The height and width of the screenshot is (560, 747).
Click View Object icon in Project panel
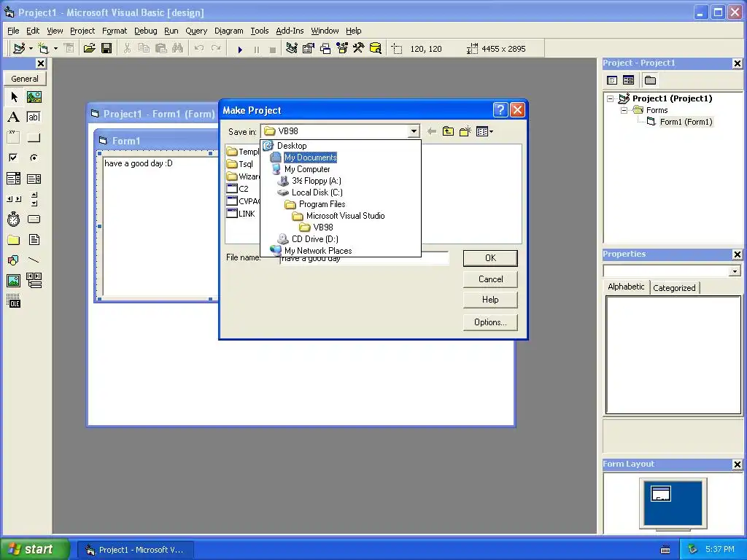(628, 80)
